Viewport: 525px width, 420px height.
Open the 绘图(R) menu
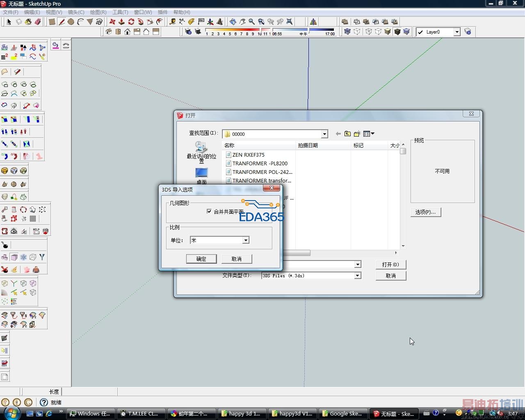pos(98,12)
